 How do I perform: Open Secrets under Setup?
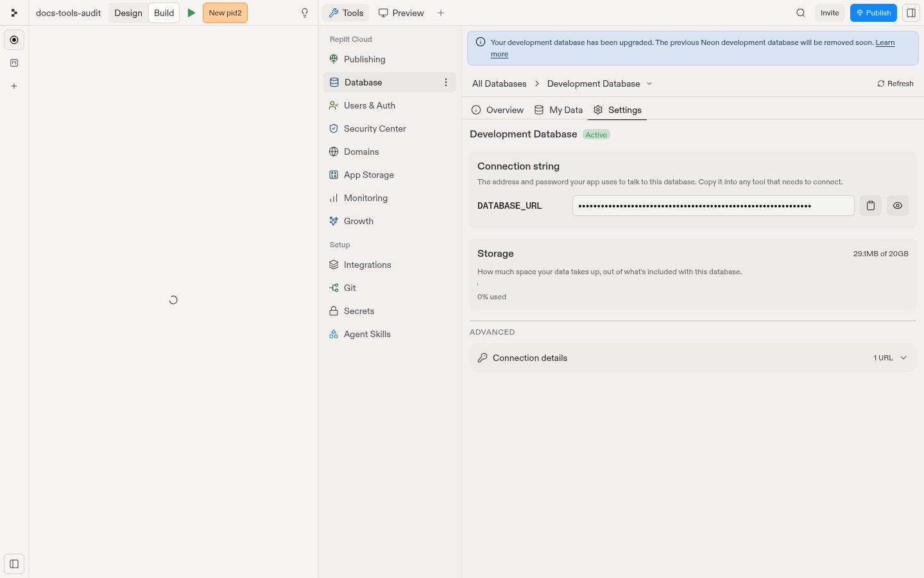(389, 311)
